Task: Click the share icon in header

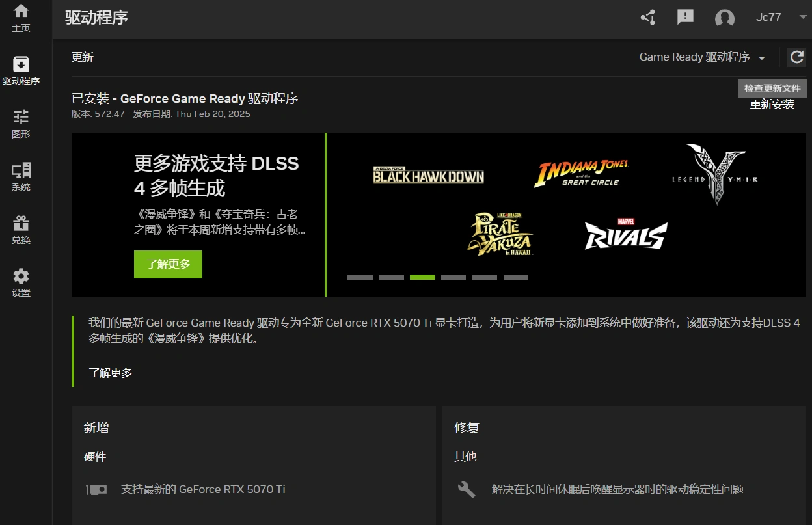Action: (647, 18)
